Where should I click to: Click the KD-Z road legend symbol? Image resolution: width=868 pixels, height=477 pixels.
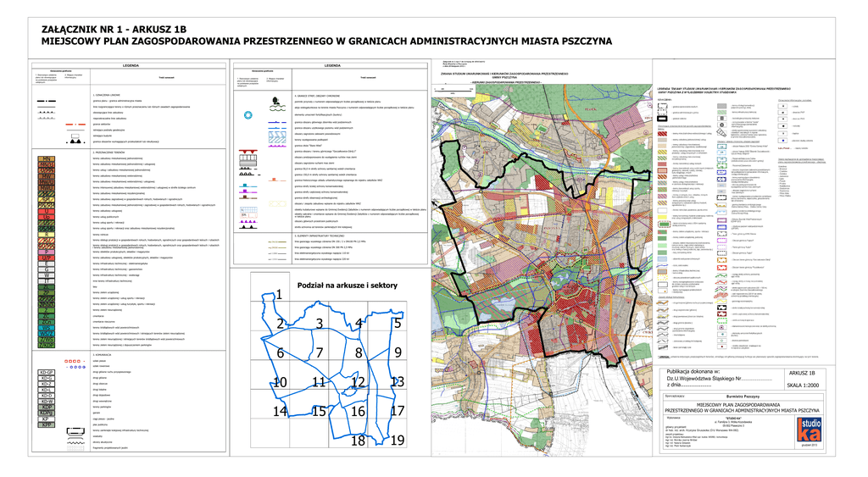46,385
